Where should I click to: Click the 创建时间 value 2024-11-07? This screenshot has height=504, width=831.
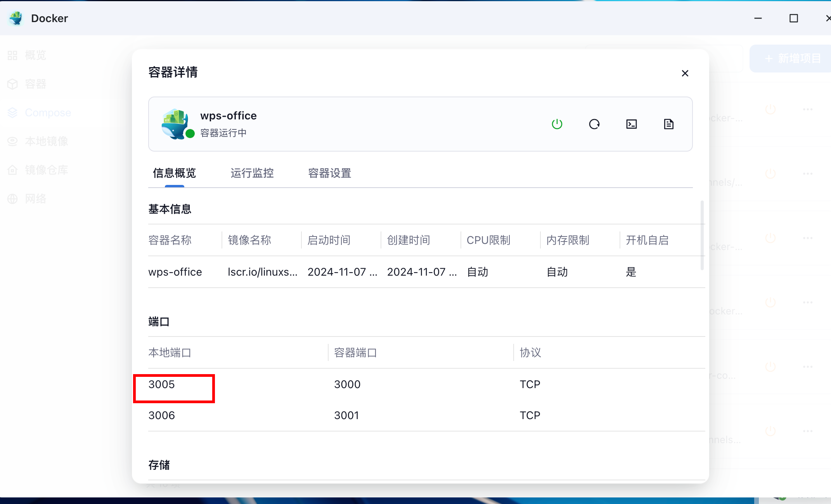(422, 272)
